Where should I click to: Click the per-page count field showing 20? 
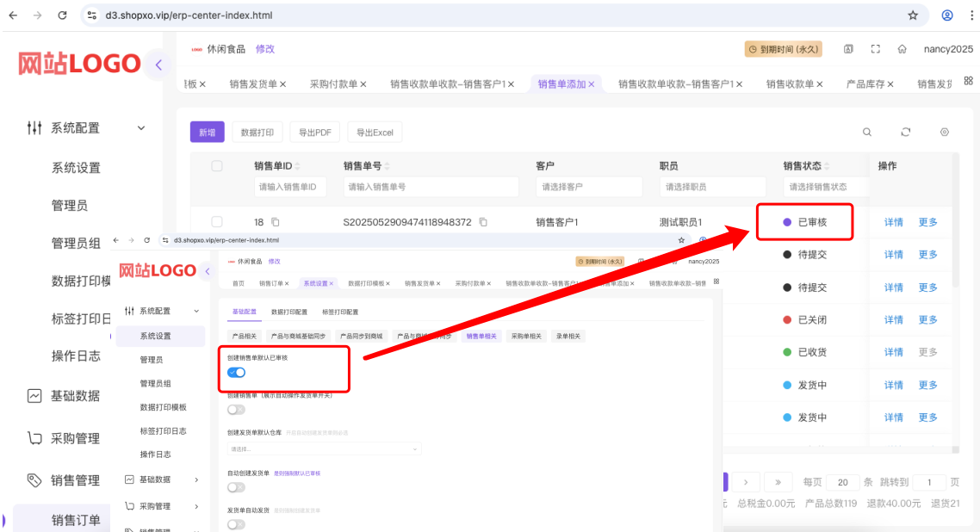(842, 482)
